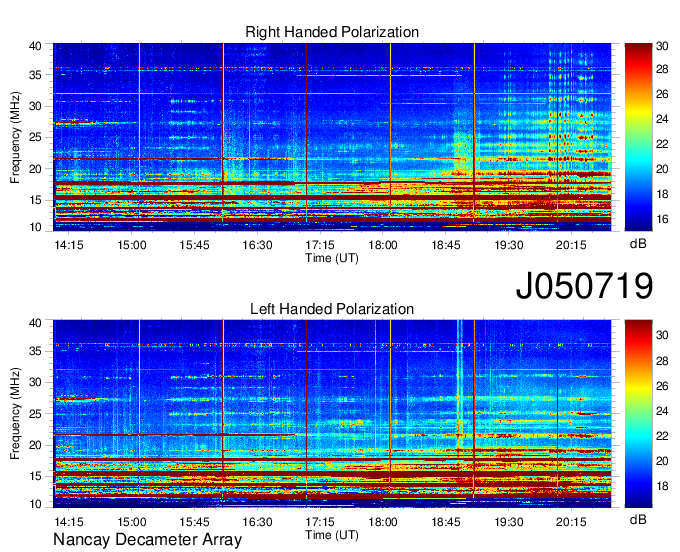Click the "10" MHz tick on right-handed plot
Screen dimensions: 680x552
coord(36,227)
